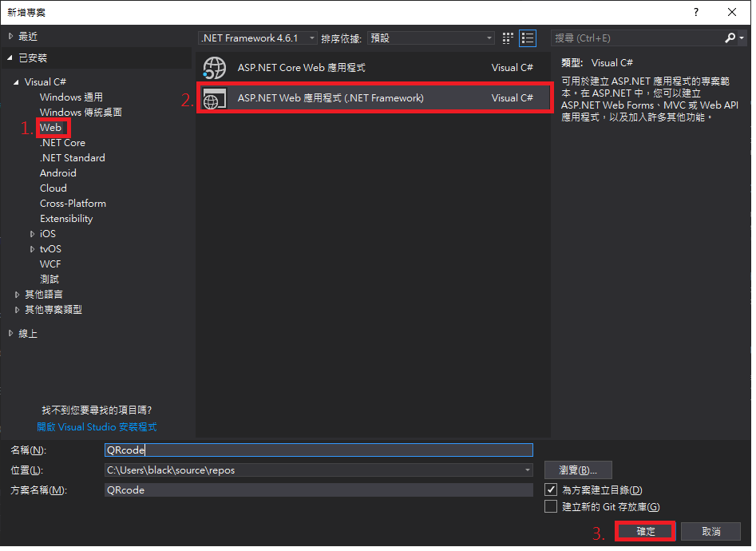756x551 pixels.
Task: Select the .NET Standard category
Action: click(x=73, y=158)
